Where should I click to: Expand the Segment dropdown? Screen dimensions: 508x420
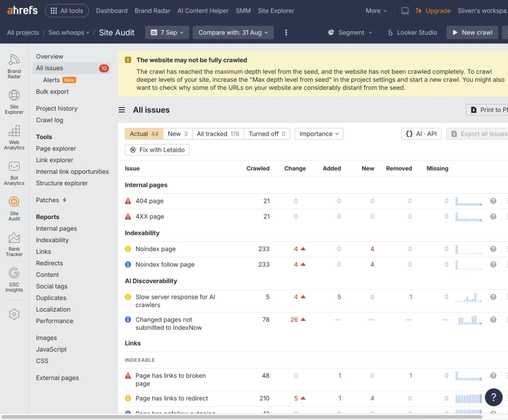point(350,33)
